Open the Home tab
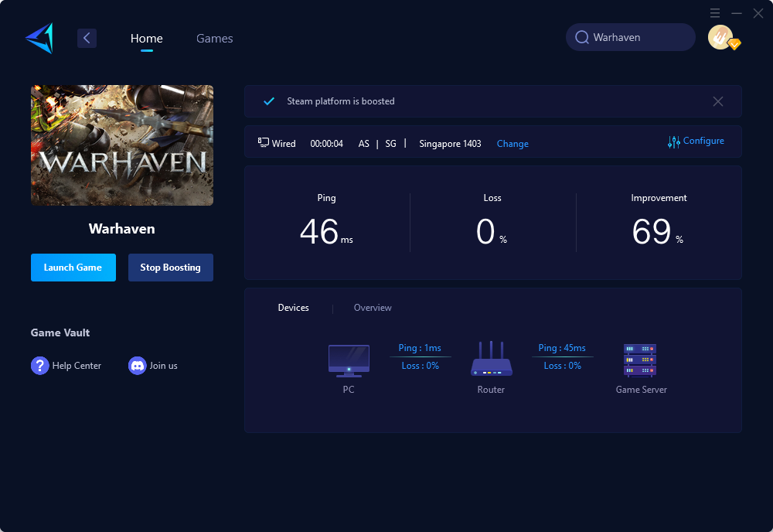The width and height of the screenshot is (773, 532). click(x=146, y=39)
